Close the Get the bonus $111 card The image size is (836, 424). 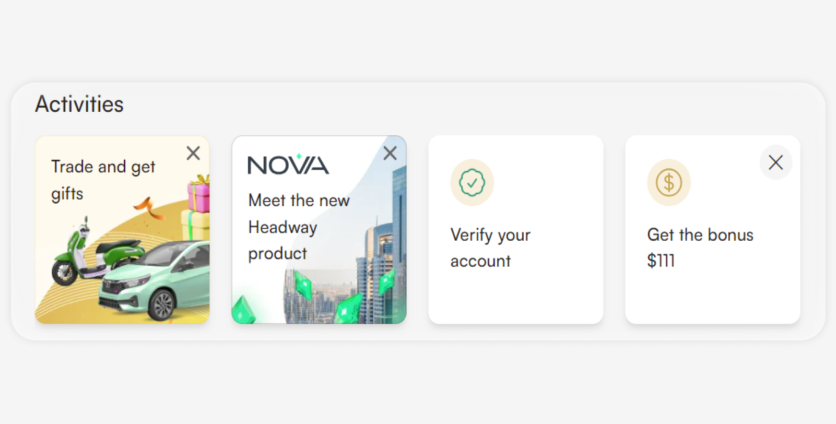point(775,162)
